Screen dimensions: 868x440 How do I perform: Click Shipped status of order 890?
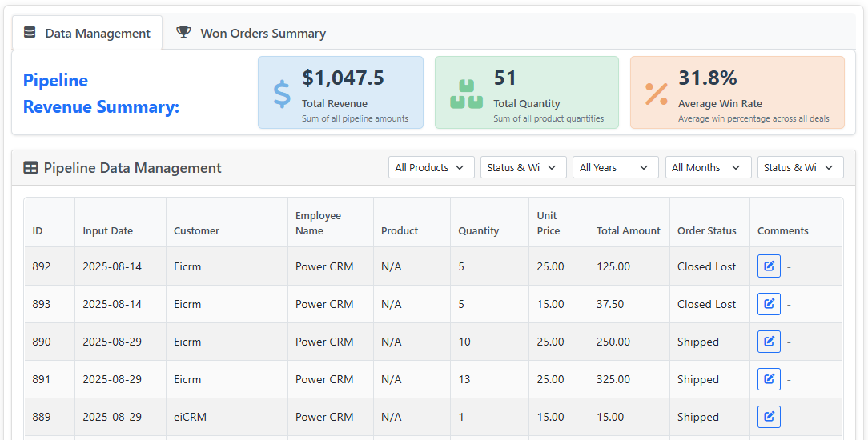[698, 342]
